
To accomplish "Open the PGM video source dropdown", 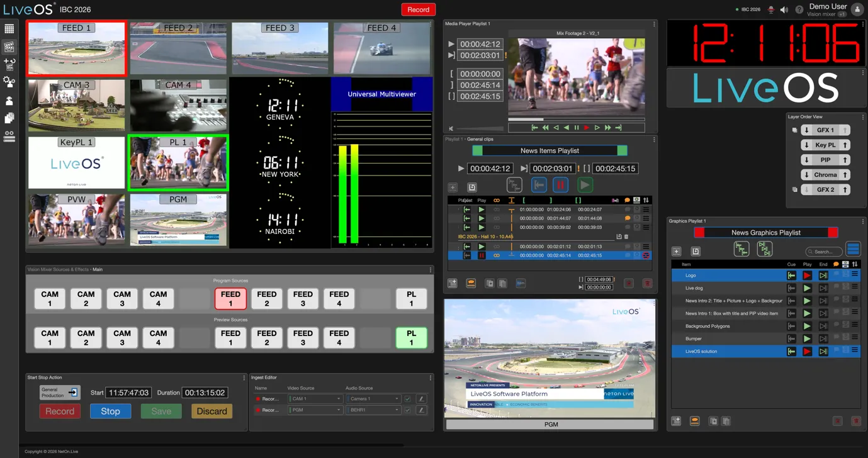I will pyautogui.click(x=315, y=410).
